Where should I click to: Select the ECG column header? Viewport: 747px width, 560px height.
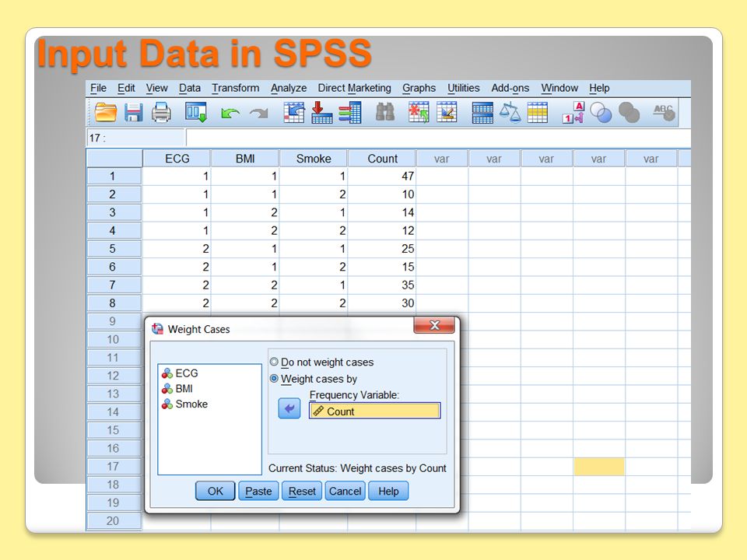click(x=177, y=159)
